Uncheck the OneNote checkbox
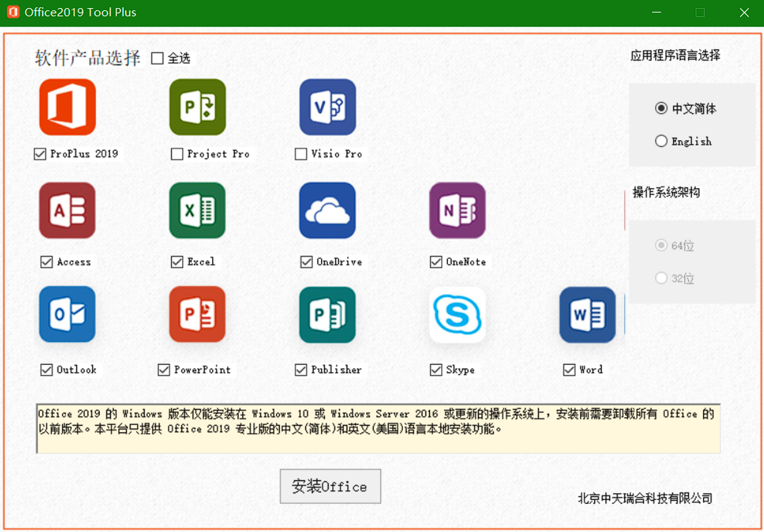 pos(436,262)
